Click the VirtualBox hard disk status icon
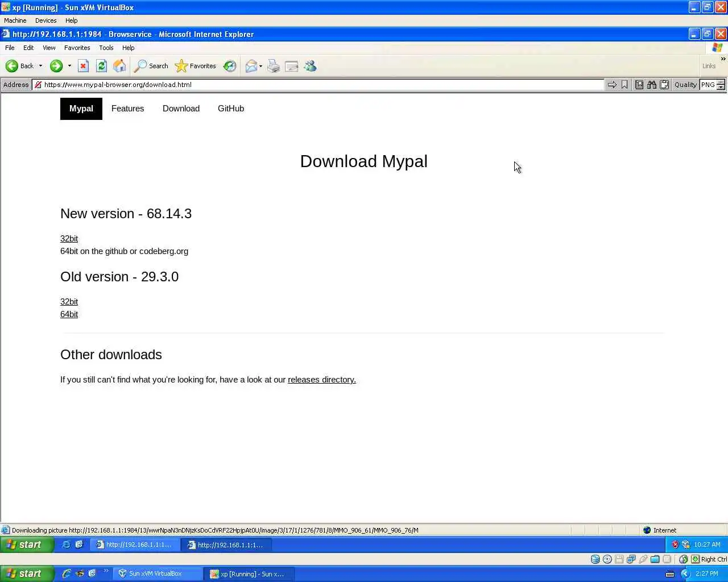This screenshot has width=728, height=582. (x=595, y=559)
